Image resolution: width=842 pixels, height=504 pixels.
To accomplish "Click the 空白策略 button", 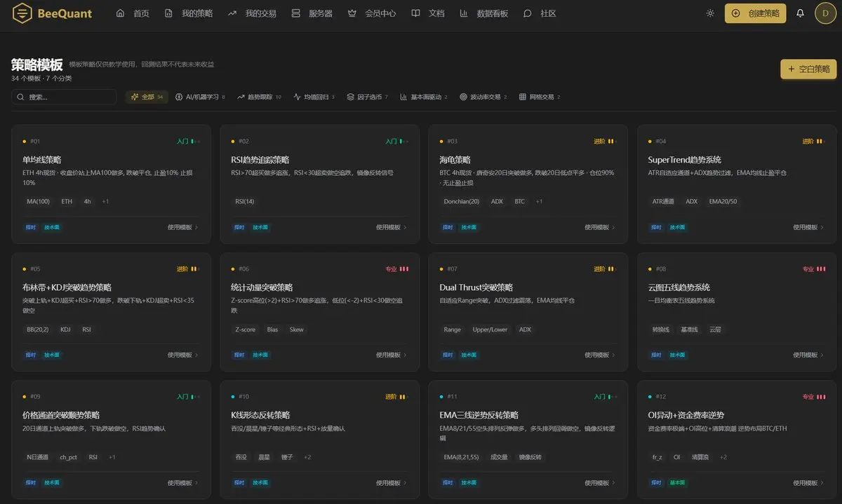I will (x=808, y=69).
